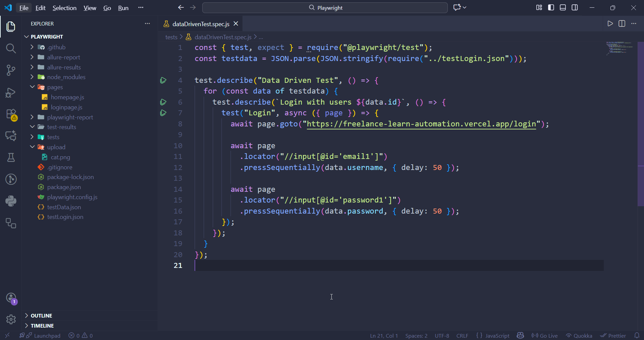This screenshot has height=340, width=644.
Task: Open Run and Debug view
Action: click(x=11, y=93)
